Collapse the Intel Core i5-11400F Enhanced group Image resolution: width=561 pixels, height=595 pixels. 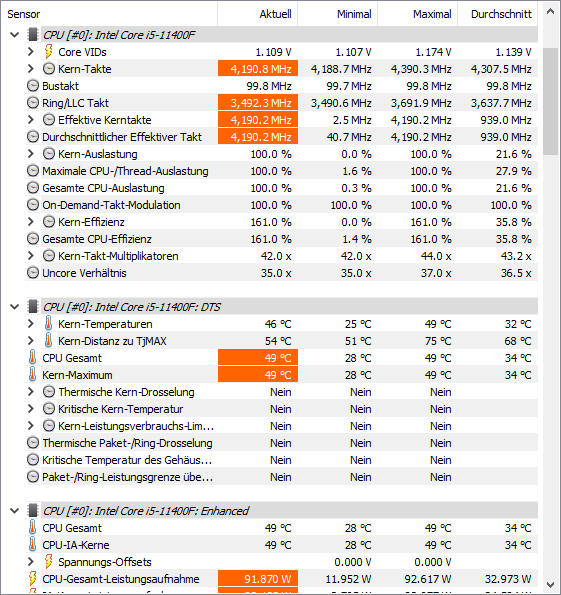point(14,511)
